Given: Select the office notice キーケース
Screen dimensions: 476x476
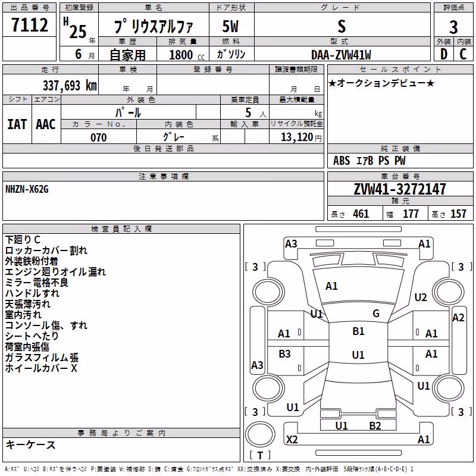Looking at the screenshot, I should tap(31, 445).
